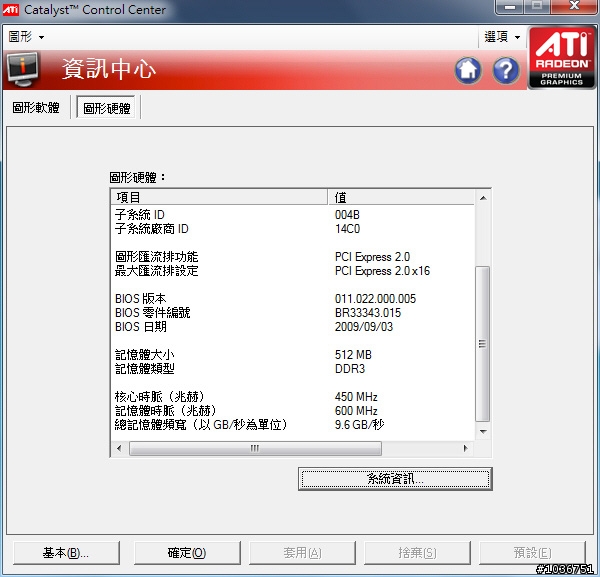The height and width of the screenshot is (577, 600).
Task: Click the 基本(B)... button
Action: pyautogui.click(x=66, y=553)
